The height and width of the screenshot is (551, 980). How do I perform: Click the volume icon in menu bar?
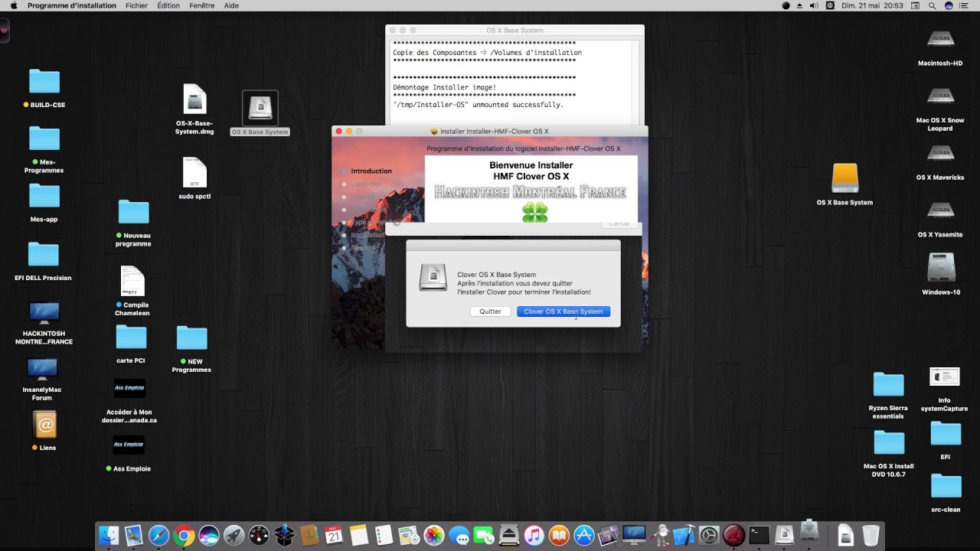[815, 5]
